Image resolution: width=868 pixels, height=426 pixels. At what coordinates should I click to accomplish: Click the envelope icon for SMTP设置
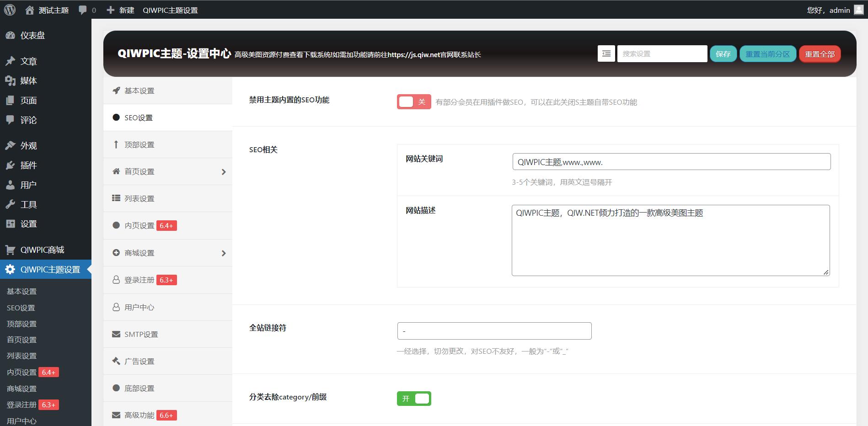(116, 334)
